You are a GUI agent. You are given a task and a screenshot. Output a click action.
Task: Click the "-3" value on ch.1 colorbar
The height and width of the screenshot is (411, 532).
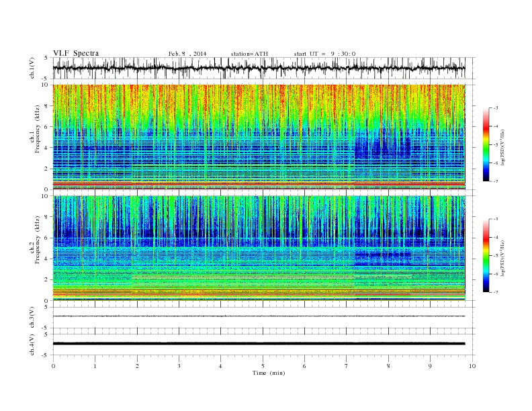tap(494, 108)
